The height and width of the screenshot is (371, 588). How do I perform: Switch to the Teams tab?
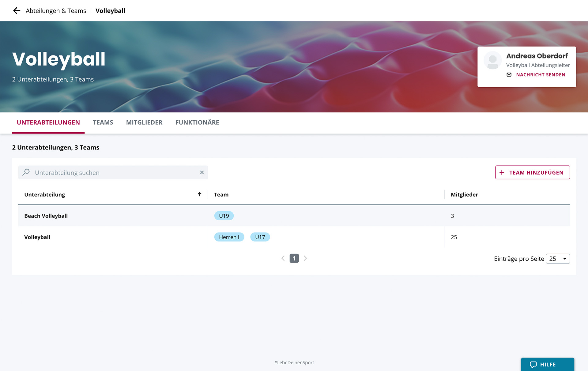103,123
